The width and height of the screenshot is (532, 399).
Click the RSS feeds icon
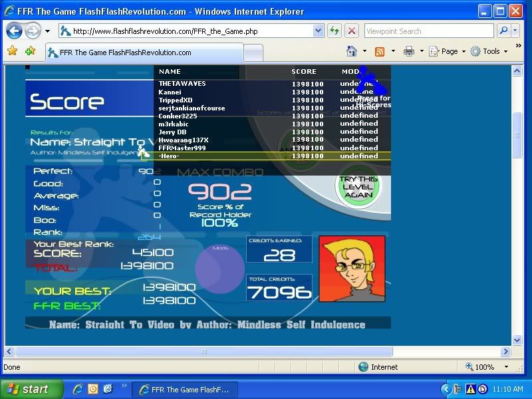click(x=380, y=51)
